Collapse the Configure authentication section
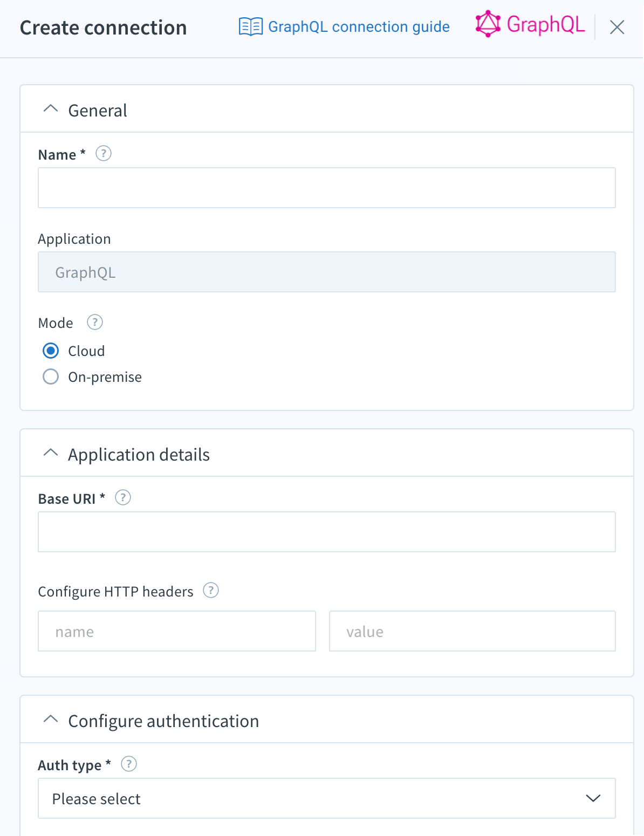Screen dimensions: 644x836 point(50,719)
